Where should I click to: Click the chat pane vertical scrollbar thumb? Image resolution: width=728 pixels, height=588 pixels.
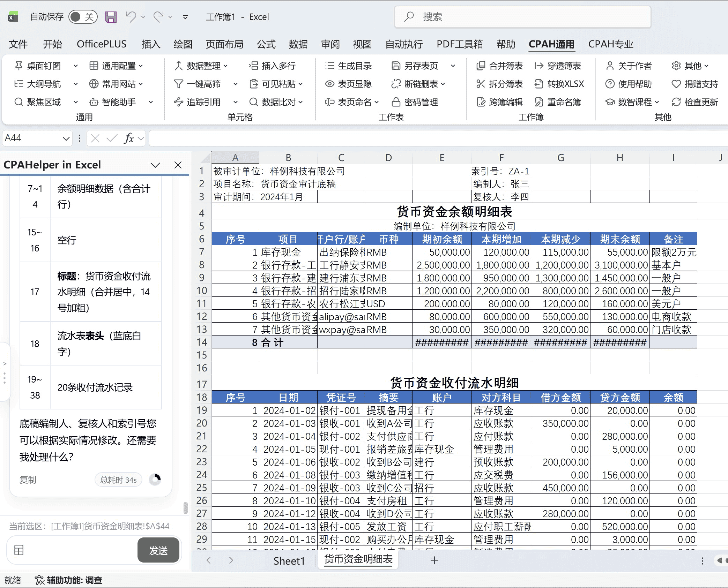pyautogui.click(x=186, y=508)
